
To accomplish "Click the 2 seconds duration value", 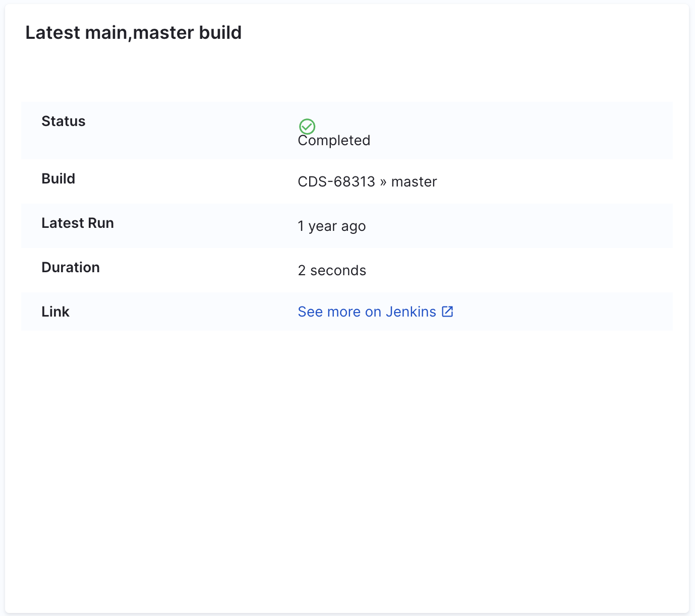I will pos(332,271).
